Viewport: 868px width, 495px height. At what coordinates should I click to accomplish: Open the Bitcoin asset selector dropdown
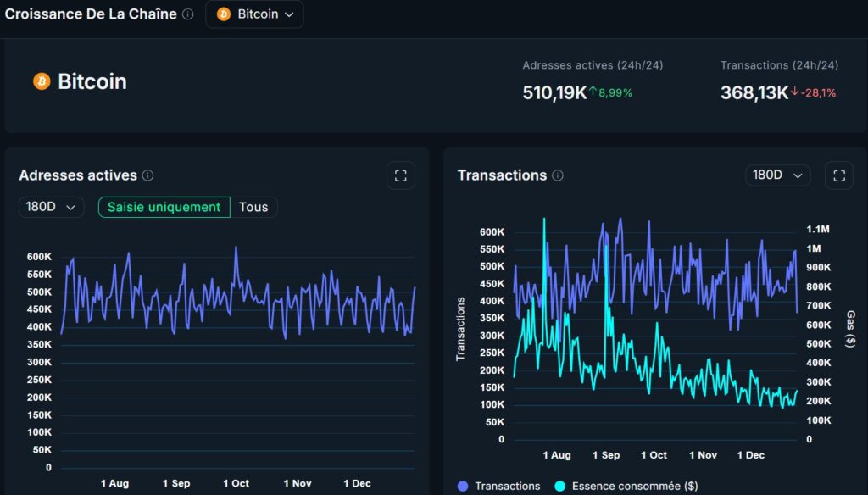point(254,14)
